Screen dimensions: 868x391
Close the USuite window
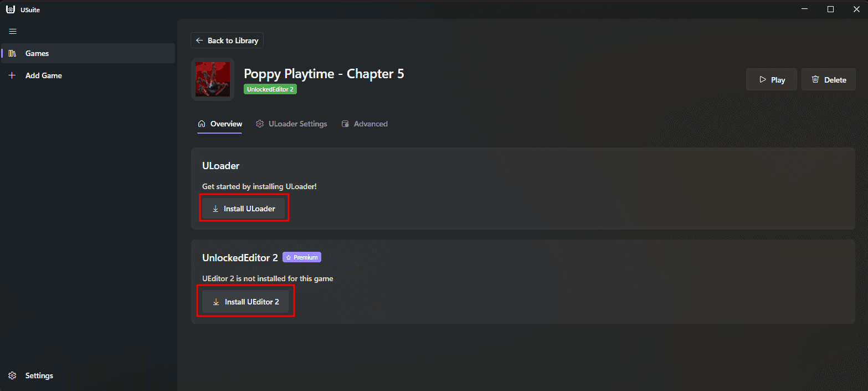pos(855,9)
